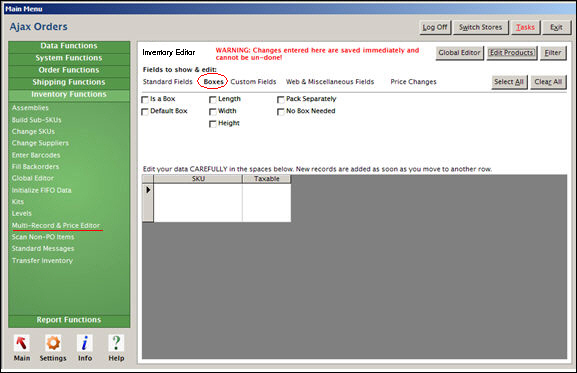The height and width of the screenshot is (373, 577).
Task: Click the empty SKU cell in grid
Action: tap(198, 203)
